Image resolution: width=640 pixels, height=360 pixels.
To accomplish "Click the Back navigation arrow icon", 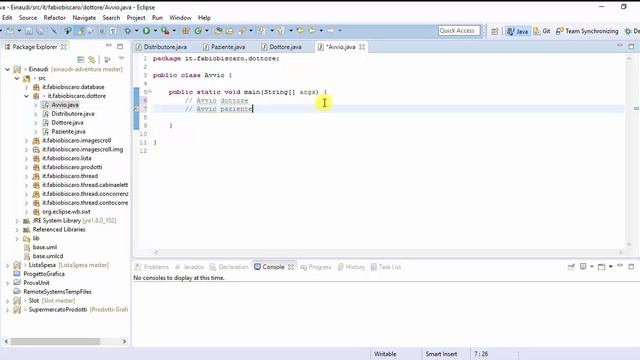I will [312, 31].
